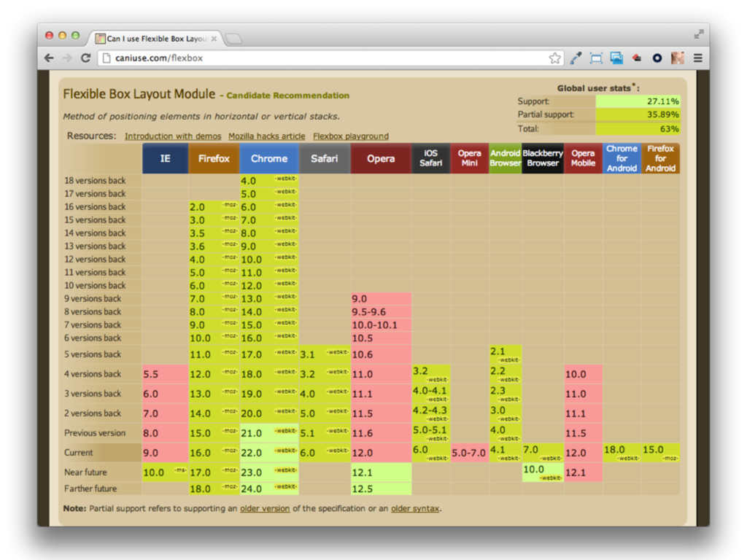
Task: Click the Opera column header
Action: 381,158
